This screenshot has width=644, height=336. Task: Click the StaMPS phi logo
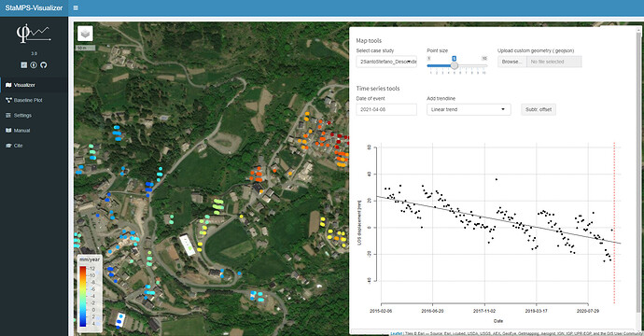point(34,35)
